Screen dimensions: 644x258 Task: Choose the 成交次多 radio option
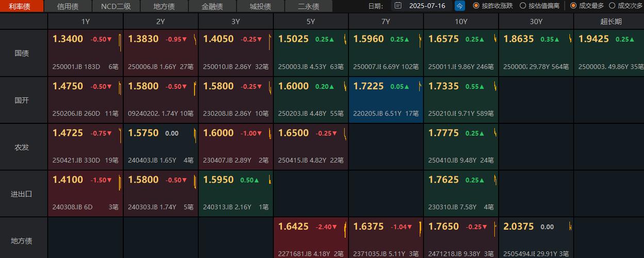(612, 6)
